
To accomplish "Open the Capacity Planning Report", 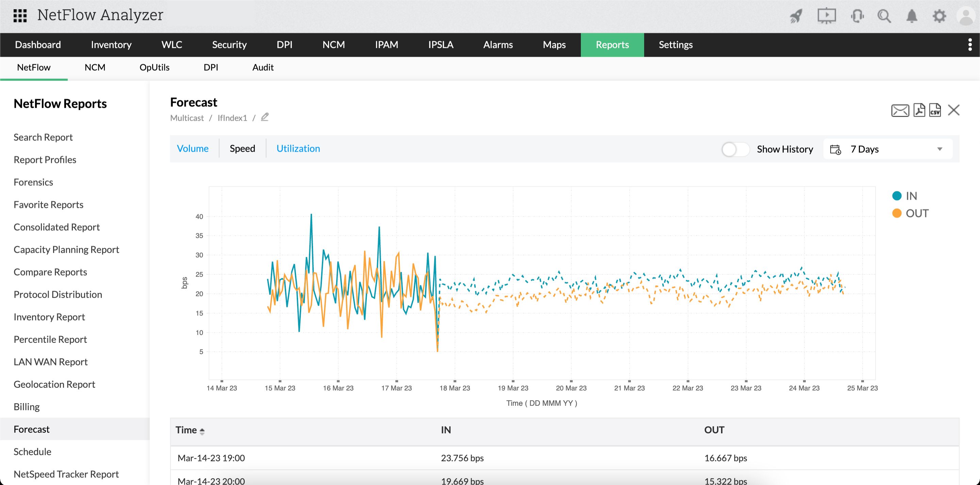I will [66, 250].
